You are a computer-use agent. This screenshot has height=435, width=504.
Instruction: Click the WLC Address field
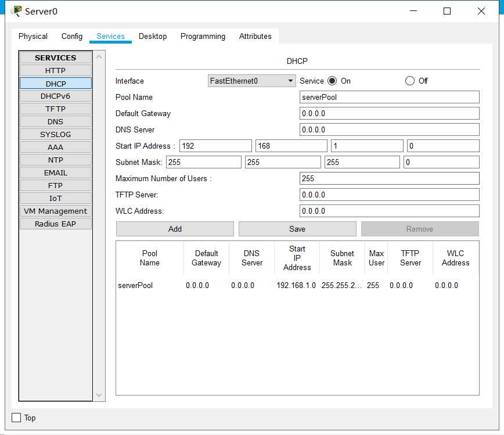(x=389, y=211)
